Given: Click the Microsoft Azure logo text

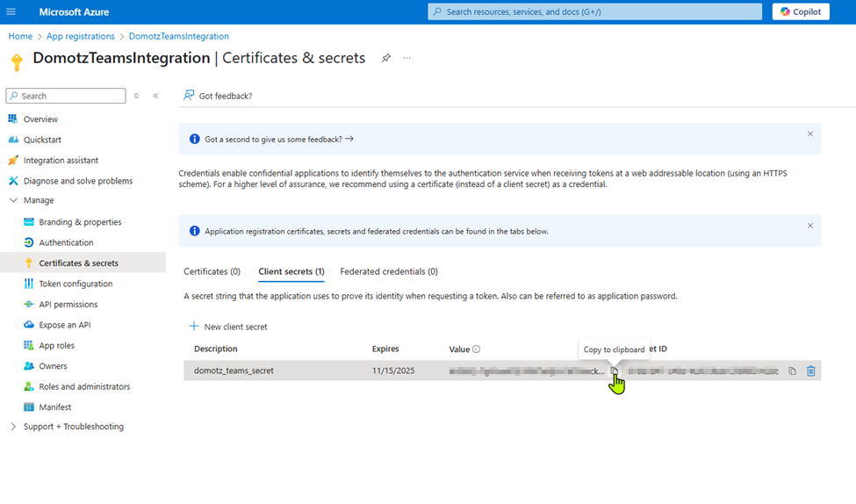Looking at the screenshot, I should pos(74,11).
